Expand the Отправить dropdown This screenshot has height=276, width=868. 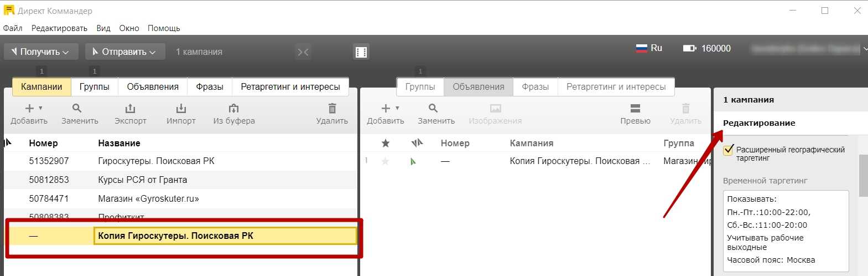[124, 52]
